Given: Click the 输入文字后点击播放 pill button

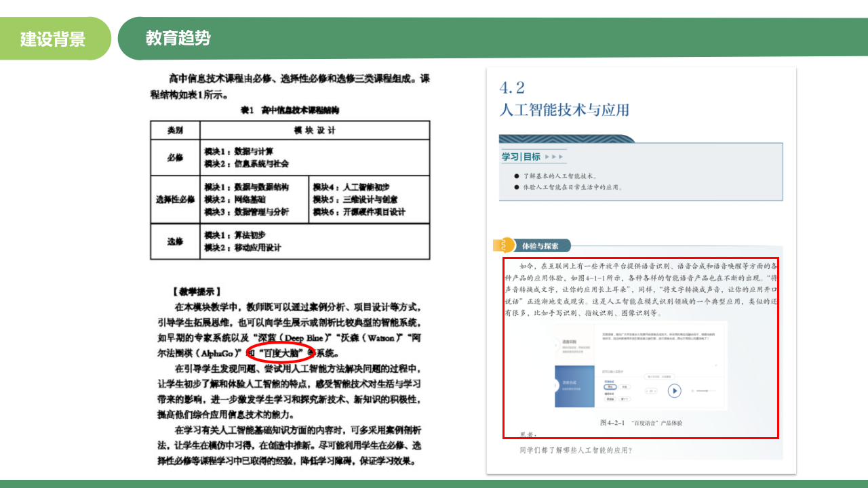Looking at the screenshot, I should coord(659,377).
